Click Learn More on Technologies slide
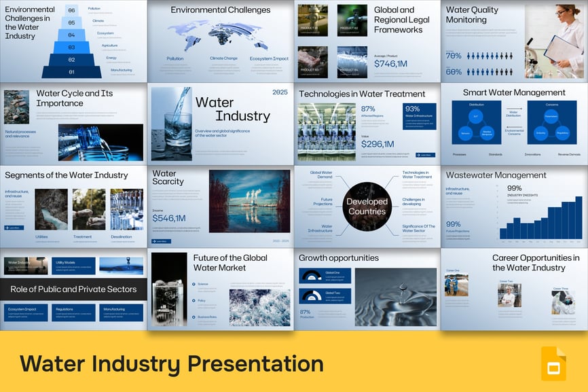The image size is (588, 392). coord(425,155)
